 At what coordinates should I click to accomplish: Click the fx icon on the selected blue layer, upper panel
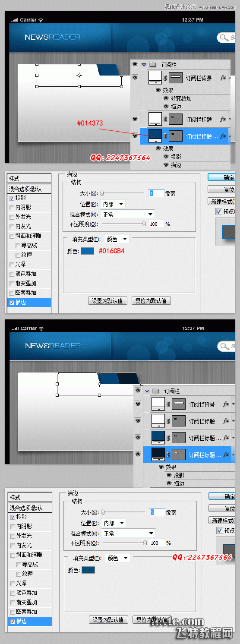pyautogui.click(x=223, y=136)
